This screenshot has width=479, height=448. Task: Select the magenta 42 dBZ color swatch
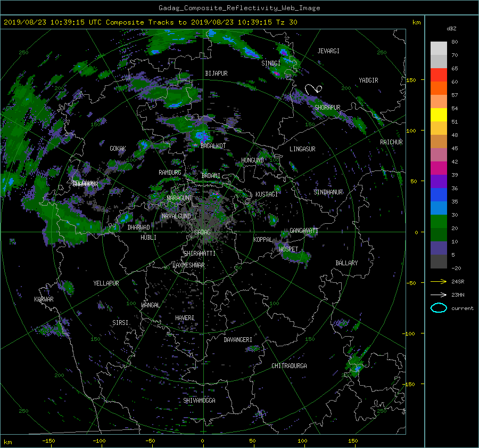point(439,168)
